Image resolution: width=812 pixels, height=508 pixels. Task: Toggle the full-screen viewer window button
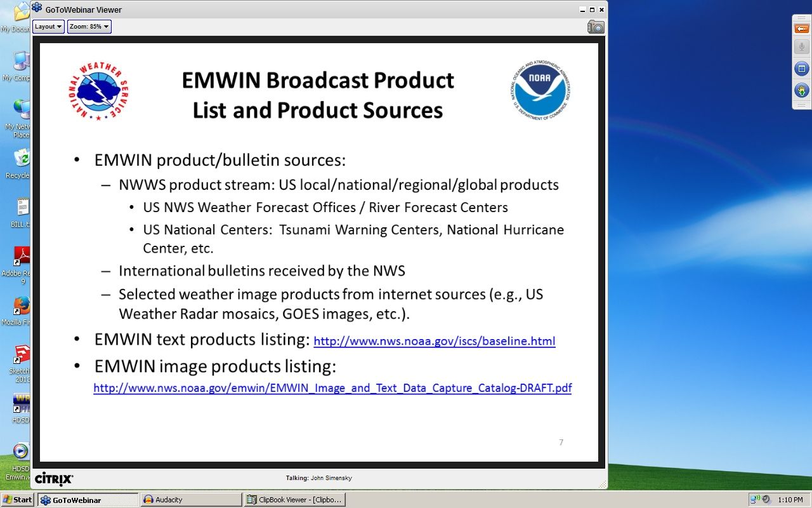[x=801, y=69]
